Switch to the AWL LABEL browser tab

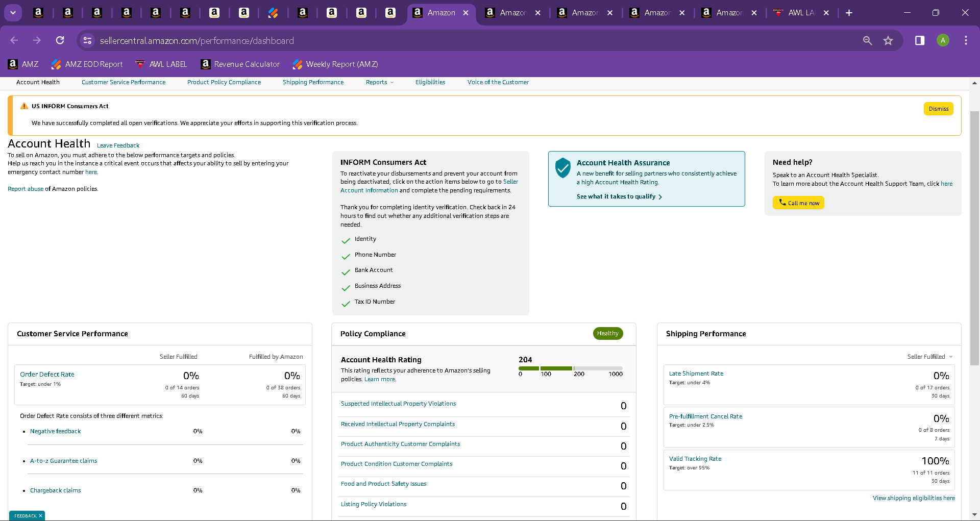point(801,13)
